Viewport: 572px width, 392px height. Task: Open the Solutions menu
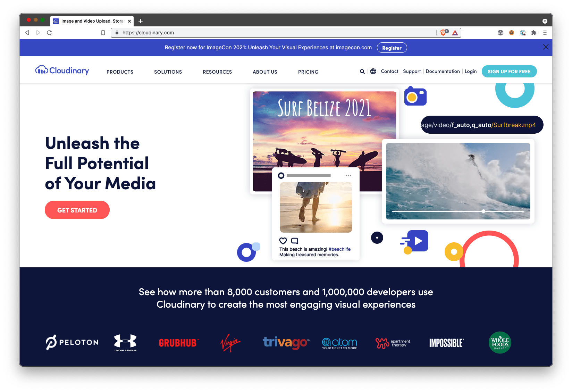[x=168, y=72]
